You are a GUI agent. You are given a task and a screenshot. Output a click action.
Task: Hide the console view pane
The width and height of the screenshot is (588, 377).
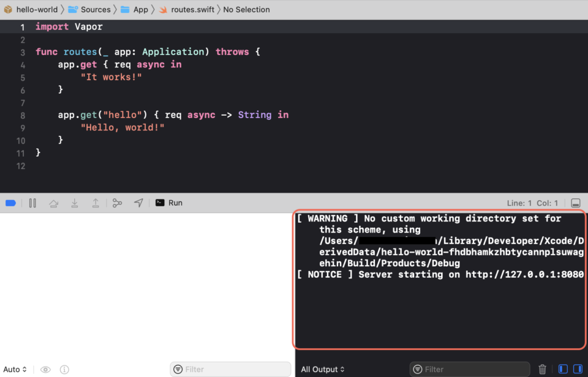point(577,369)
